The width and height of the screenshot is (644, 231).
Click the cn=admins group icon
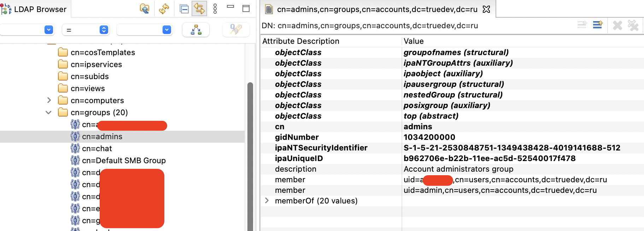point(75,136)
